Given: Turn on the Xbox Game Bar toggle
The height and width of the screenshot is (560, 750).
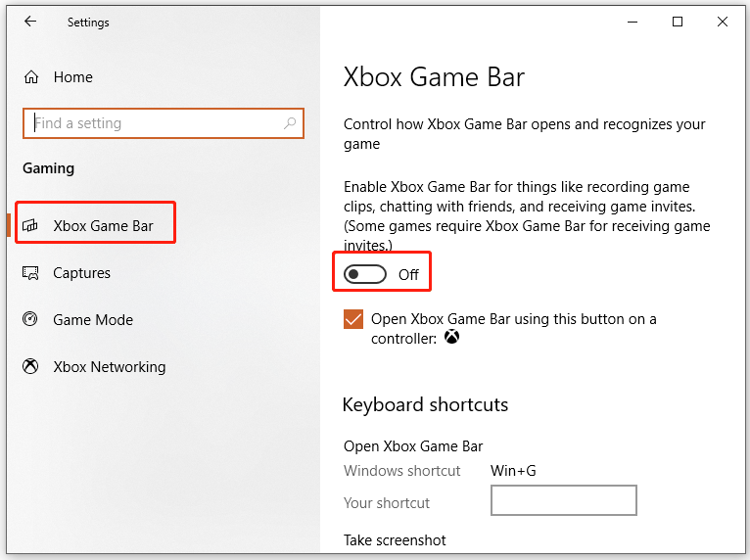Looking at the screenshot, I should (365, 274).
